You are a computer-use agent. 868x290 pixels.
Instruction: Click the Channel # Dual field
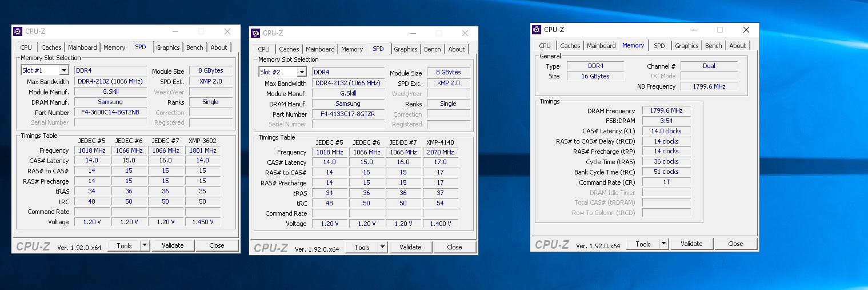click(709, 66)
